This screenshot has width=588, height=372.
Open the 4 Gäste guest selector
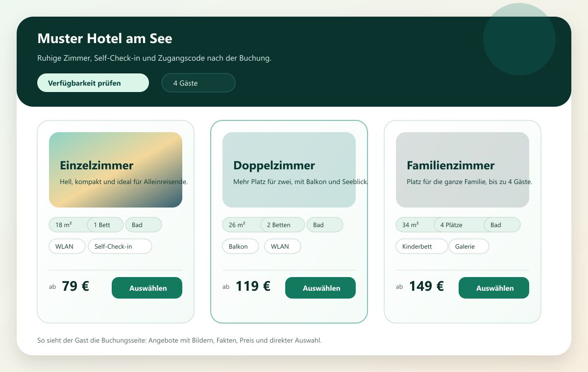(x=198, y=83)
